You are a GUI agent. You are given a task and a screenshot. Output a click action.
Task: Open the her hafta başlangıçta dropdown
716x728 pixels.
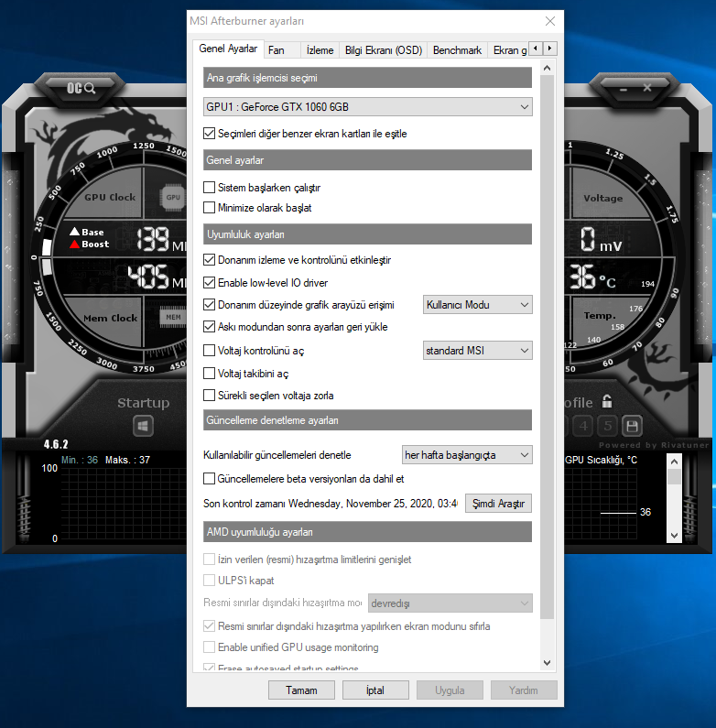[467, 455]
